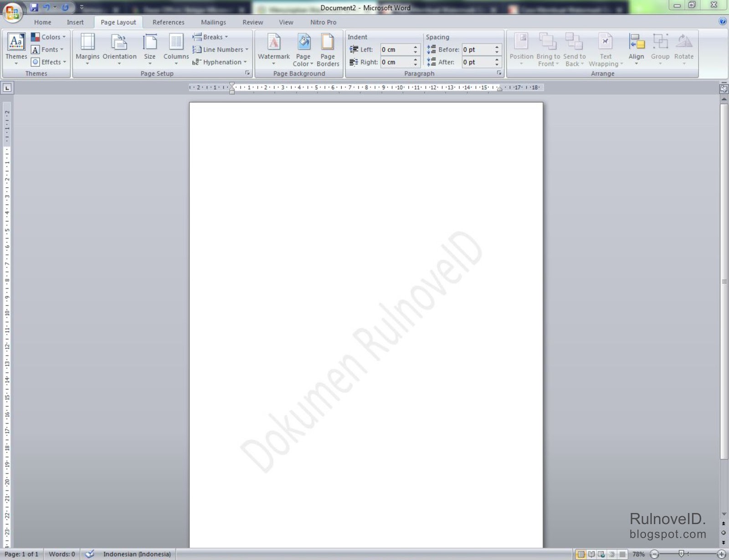
Task: Switch to the References tab
Action: tap(168, 22)
